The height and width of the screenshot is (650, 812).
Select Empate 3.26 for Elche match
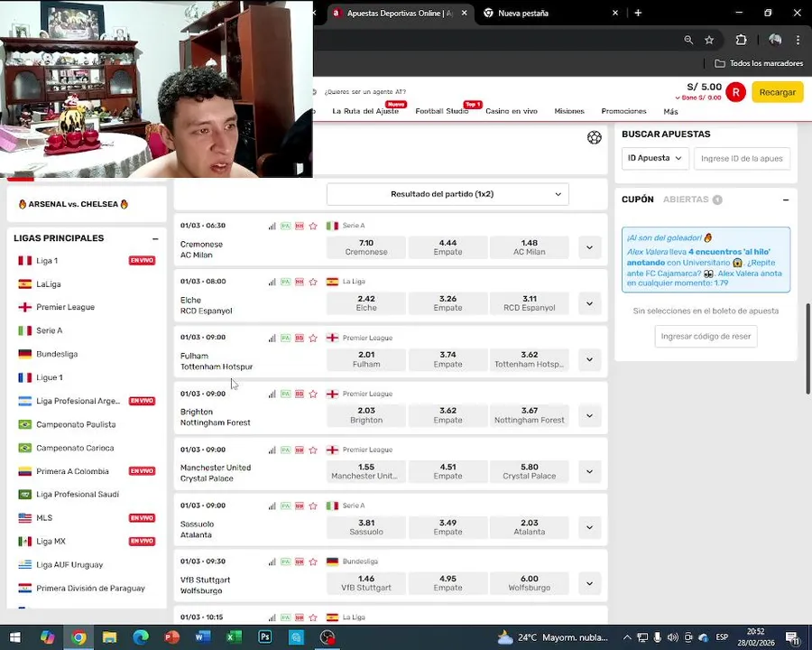[448, 303]
